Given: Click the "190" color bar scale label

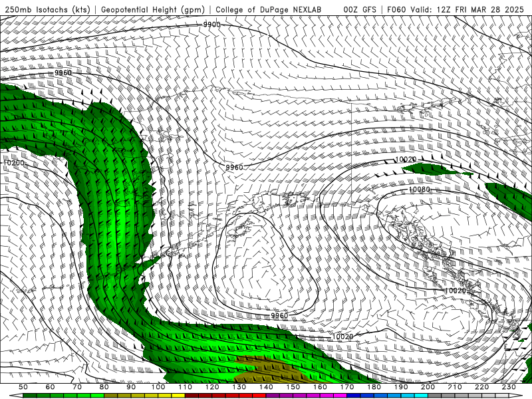Looking at the screenshot, I should click(x=401, y=387).
